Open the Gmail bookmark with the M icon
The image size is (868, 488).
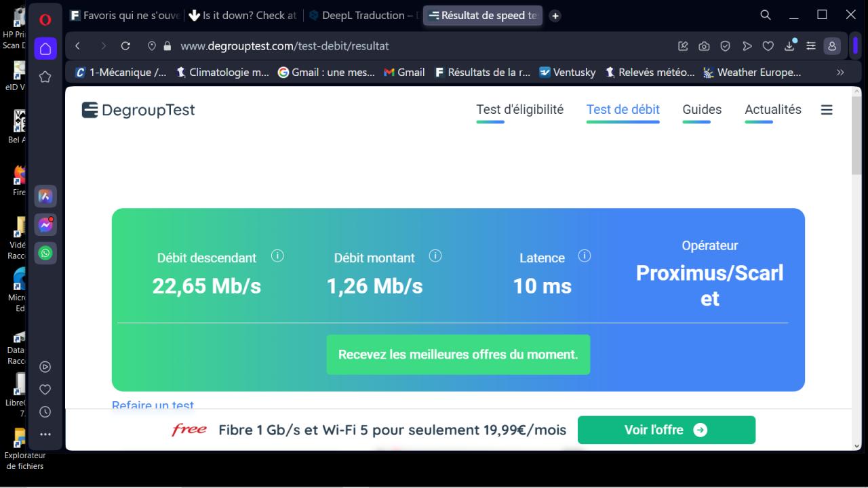pos(404,72)
